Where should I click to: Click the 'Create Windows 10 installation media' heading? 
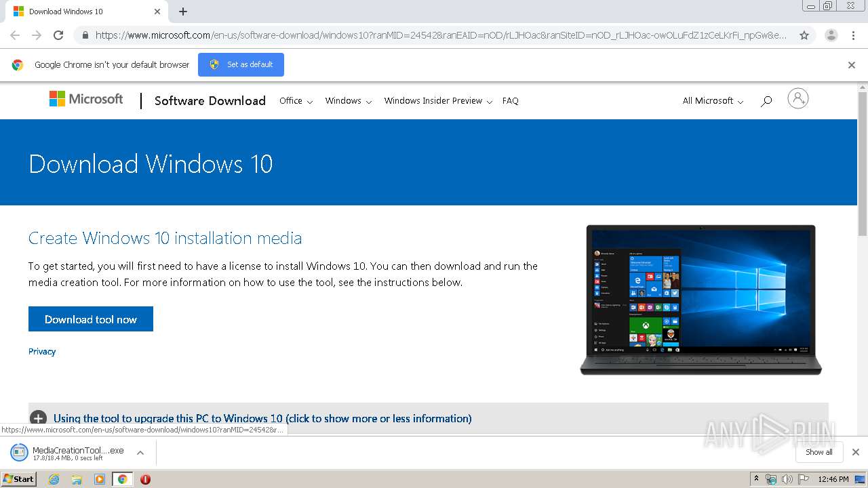pos(165,238)
